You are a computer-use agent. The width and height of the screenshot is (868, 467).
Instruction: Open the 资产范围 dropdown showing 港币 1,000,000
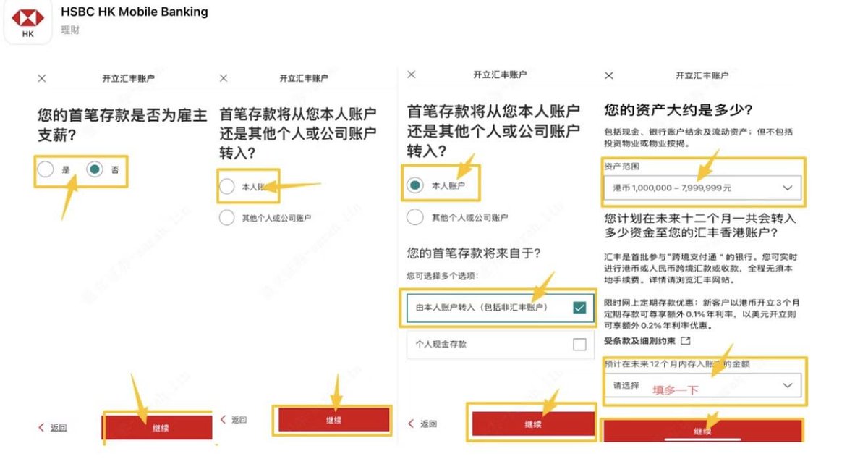point(702,188)
